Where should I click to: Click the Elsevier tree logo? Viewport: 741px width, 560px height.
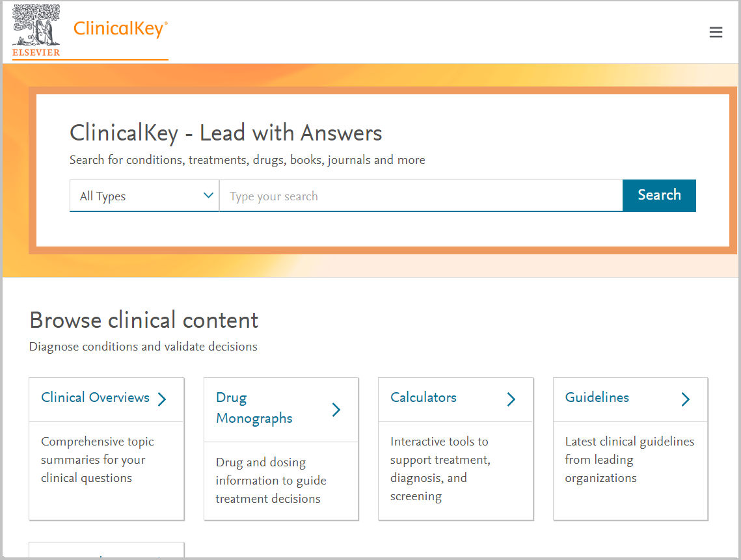point(36,25)
